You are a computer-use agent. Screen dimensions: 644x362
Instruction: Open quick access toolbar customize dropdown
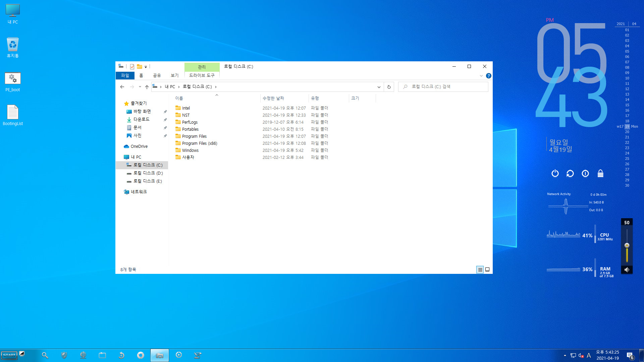[x=146, y=67]
